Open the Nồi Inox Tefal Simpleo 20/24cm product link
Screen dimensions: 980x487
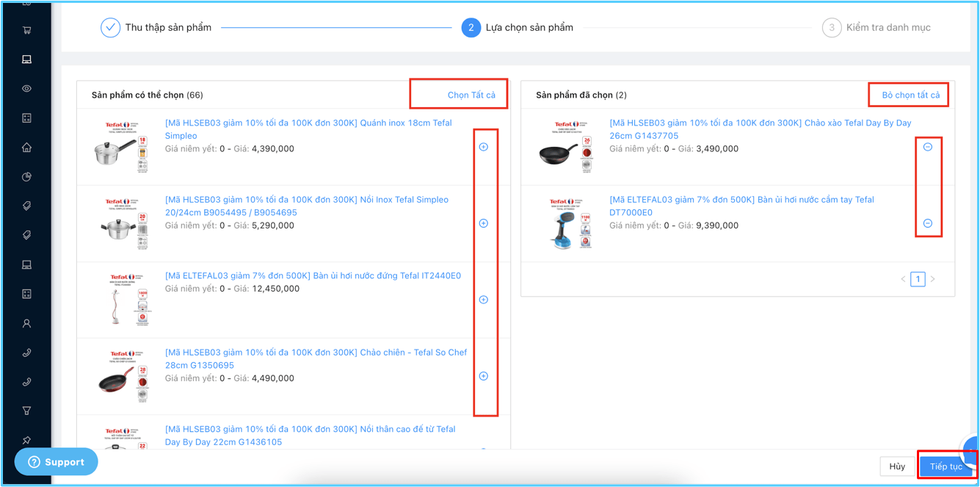(307, 206)
